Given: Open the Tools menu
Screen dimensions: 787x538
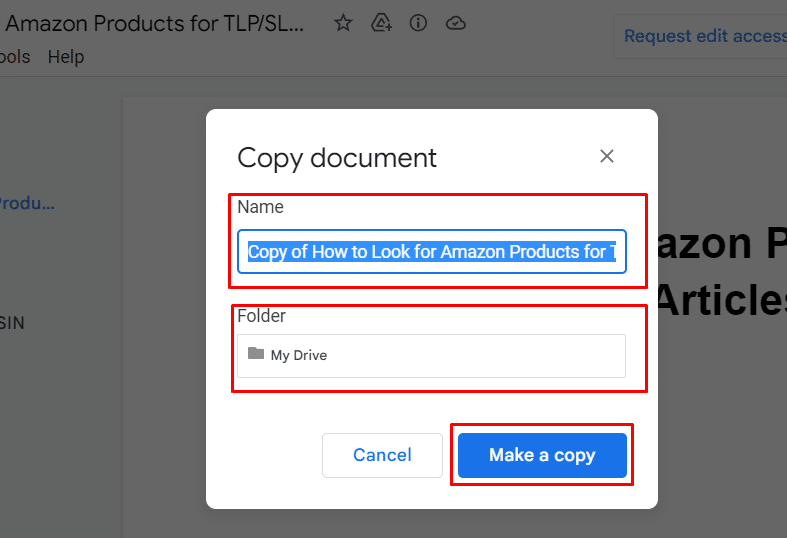Looking at the screenshot, I should pos(14,57).
